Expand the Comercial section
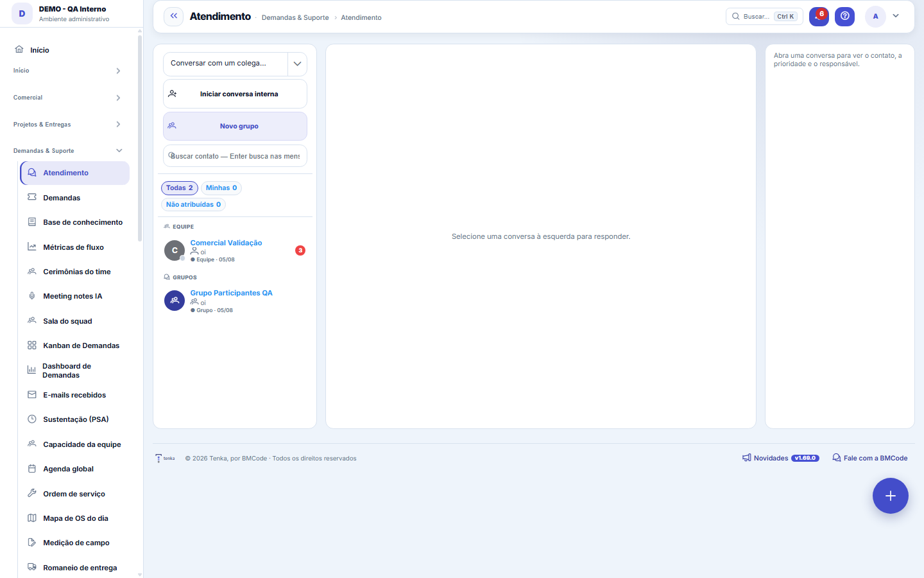 point(67,98)
